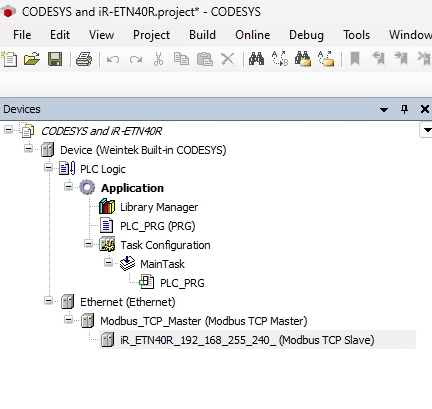This screenshot has width=432, height=409.
Task: Open the Devices panel dropdown arrow
Action: pyautogui.click(x=384, y=109)
